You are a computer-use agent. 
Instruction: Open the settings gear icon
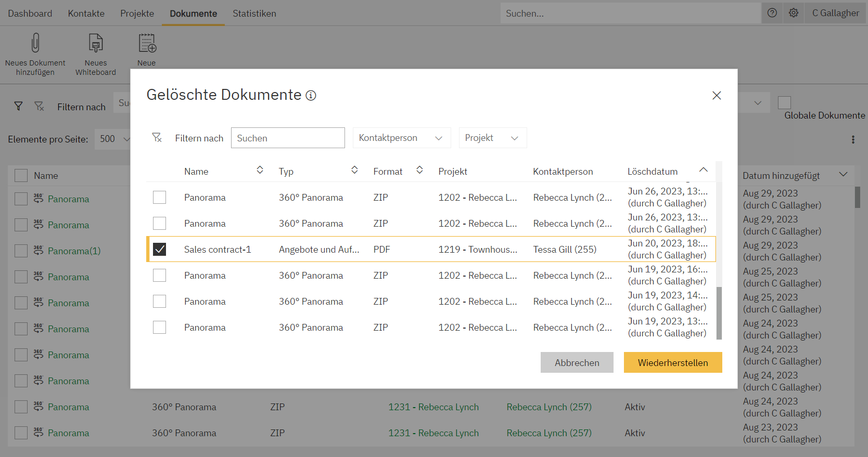click(x=794, y=13)
